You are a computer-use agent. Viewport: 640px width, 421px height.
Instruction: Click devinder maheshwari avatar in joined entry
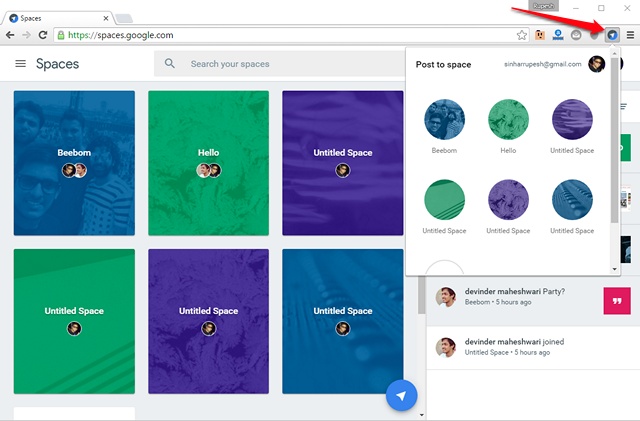(x=446, y=347)
